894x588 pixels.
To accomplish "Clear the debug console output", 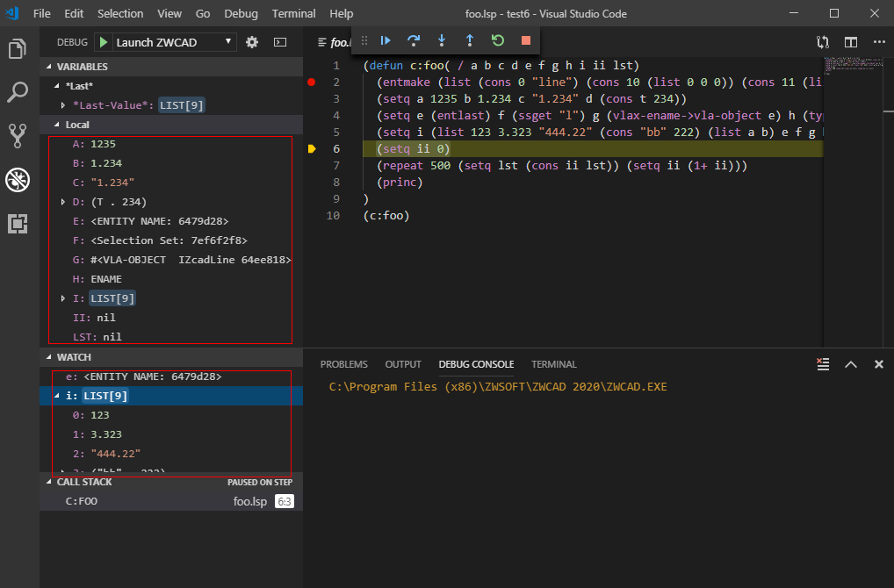I will click(x=823, y=364).
